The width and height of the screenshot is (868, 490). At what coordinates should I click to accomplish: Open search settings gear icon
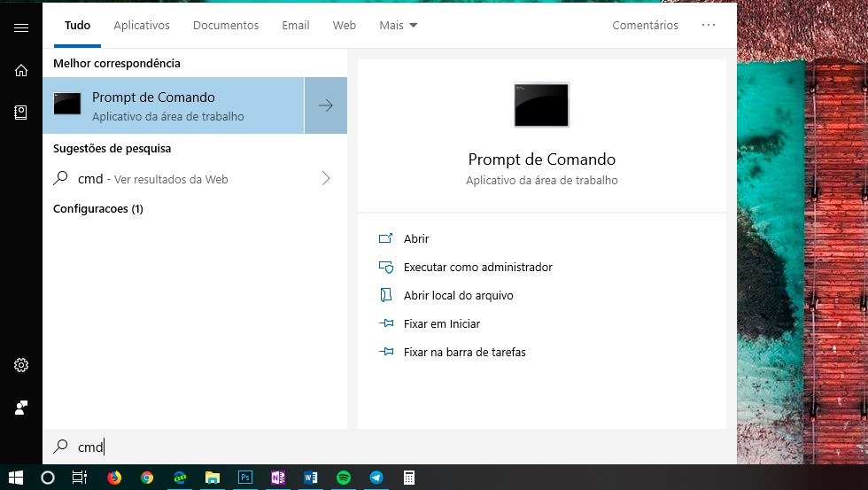point(21,365)
